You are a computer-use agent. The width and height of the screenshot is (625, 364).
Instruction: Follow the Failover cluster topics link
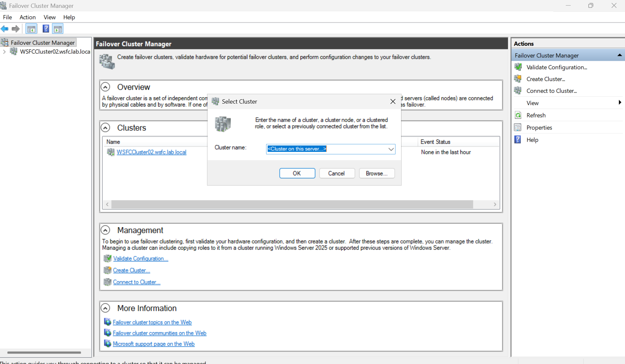click(152, 322)
